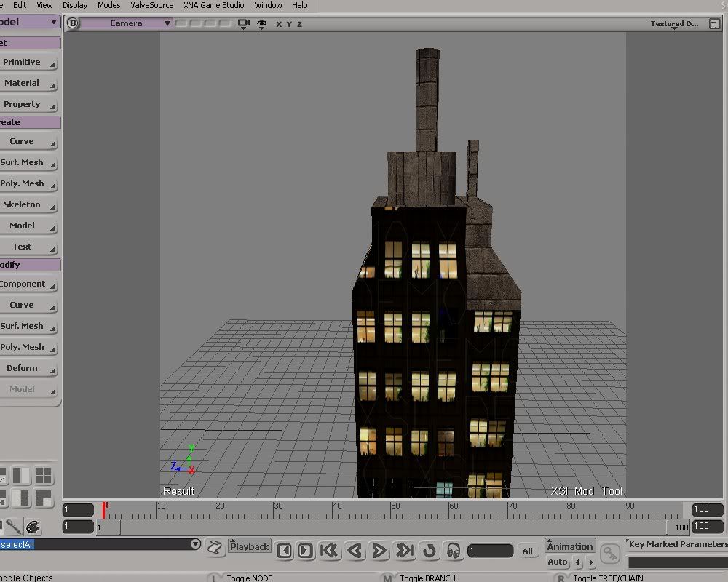
Task: Open the ValveSource menu
Action: click(152, 5)
